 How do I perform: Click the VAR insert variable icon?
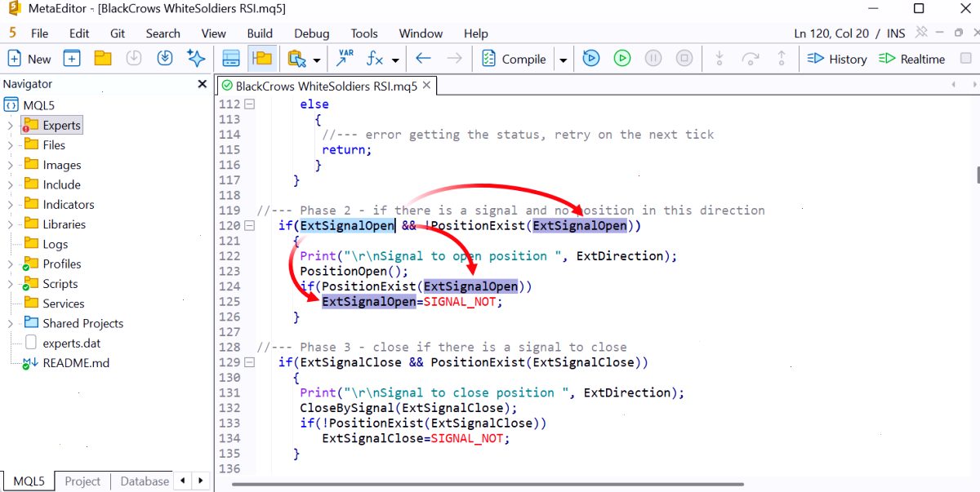coord(345,59)
